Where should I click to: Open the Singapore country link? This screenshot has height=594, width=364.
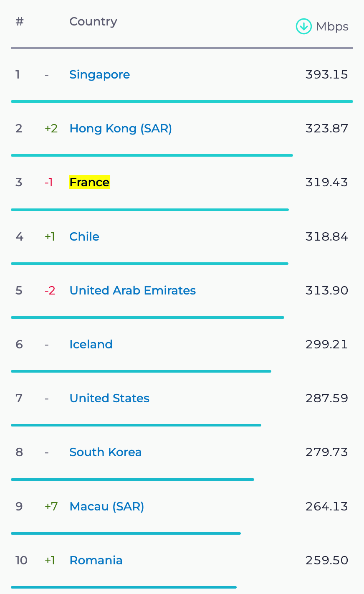99,74
